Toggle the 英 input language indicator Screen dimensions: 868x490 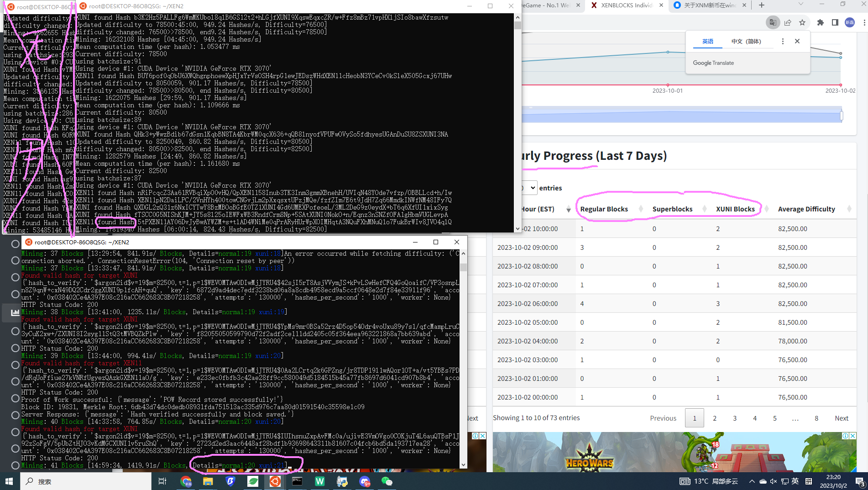(795, 481)
